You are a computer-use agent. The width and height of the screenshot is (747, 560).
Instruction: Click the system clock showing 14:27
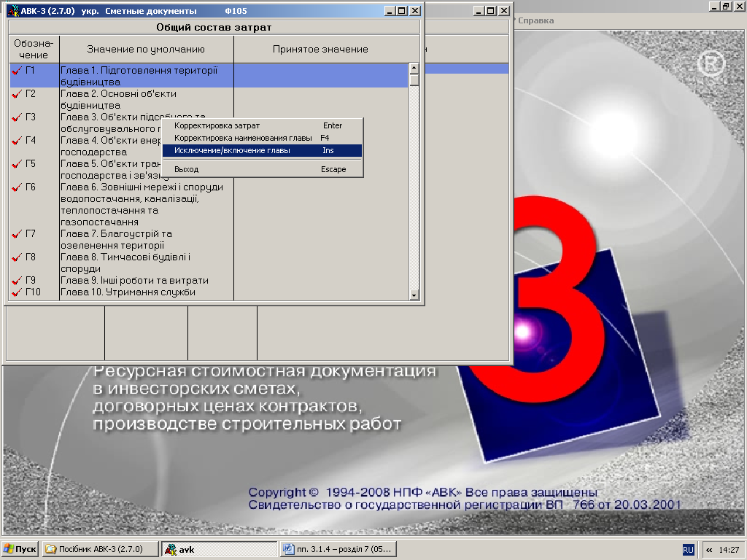[x=729, y=550]
